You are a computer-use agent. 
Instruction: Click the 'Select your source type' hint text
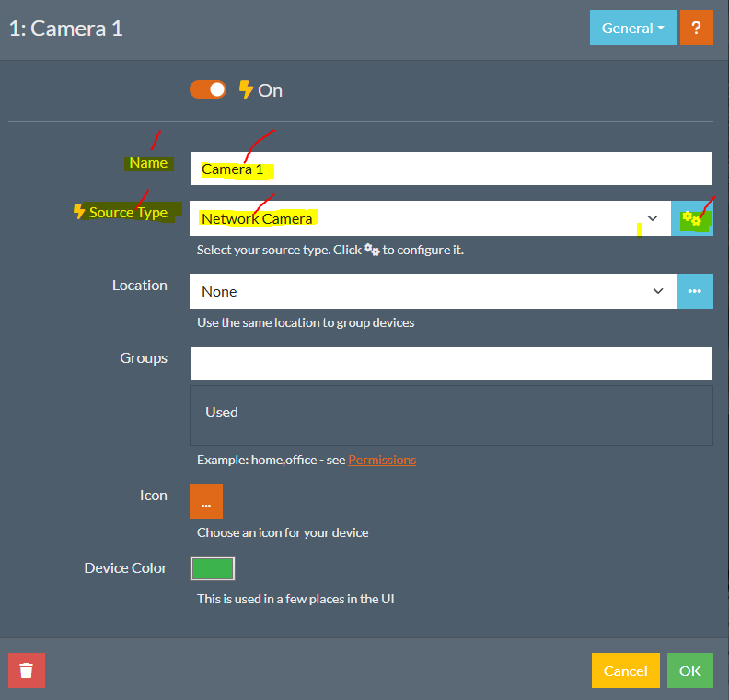[330, 250]
